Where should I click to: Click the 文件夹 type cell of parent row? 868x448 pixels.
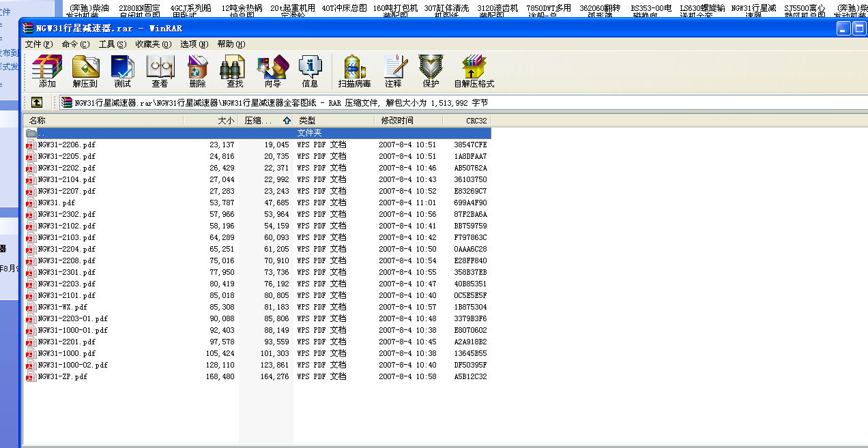click(309, 133)
